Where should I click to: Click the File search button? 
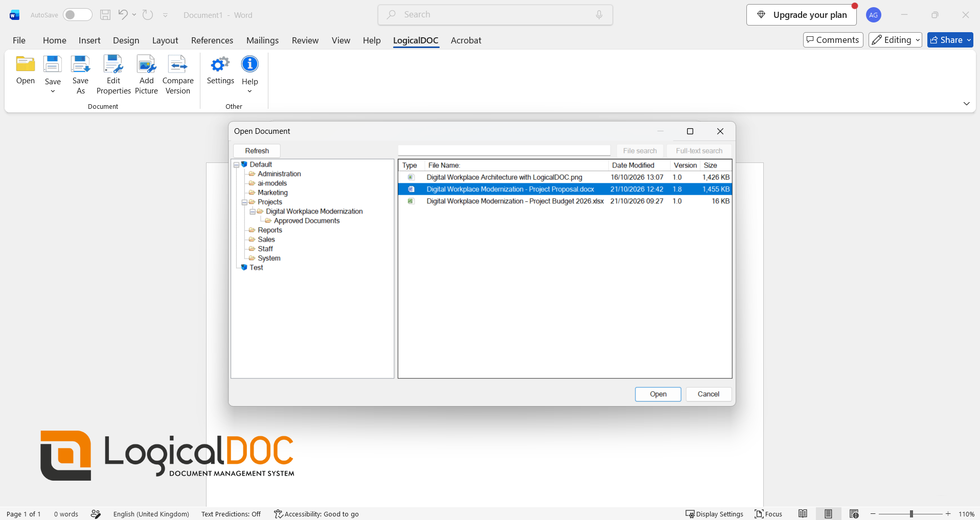640,151
